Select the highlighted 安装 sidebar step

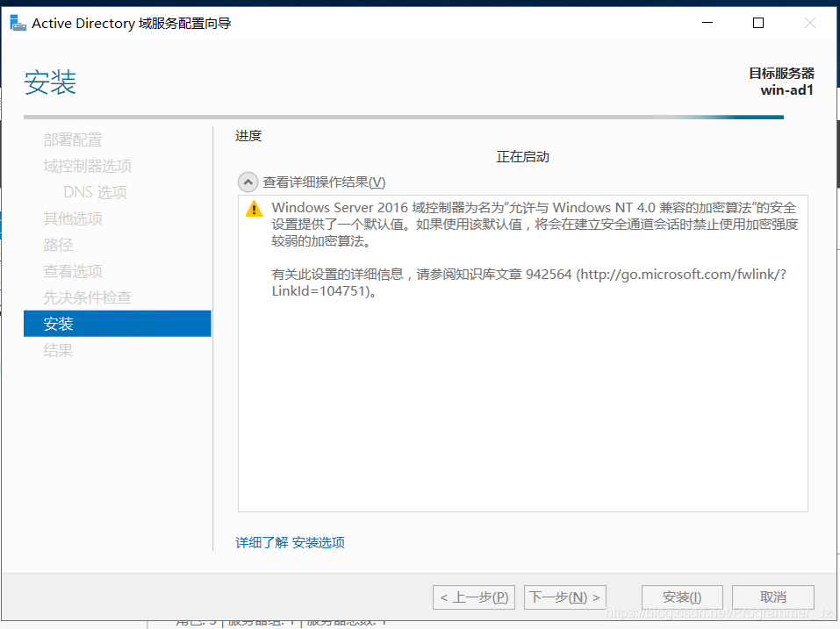point(118,324)
